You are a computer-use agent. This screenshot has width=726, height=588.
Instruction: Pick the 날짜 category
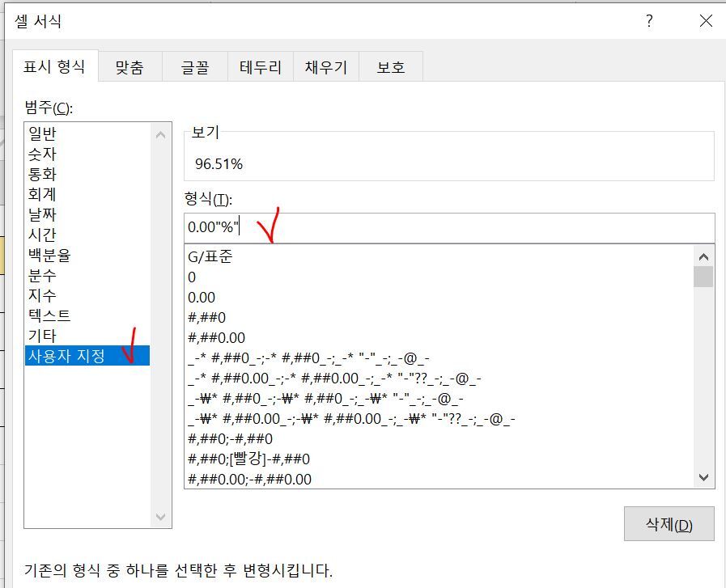click(x=87, y=214)
